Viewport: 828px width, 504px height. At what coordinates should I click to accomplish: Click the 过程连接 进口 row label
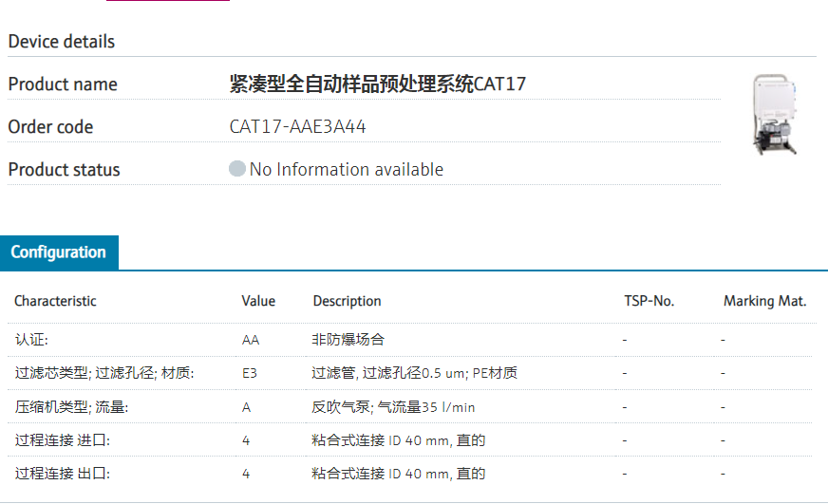(x=63, y=440)
